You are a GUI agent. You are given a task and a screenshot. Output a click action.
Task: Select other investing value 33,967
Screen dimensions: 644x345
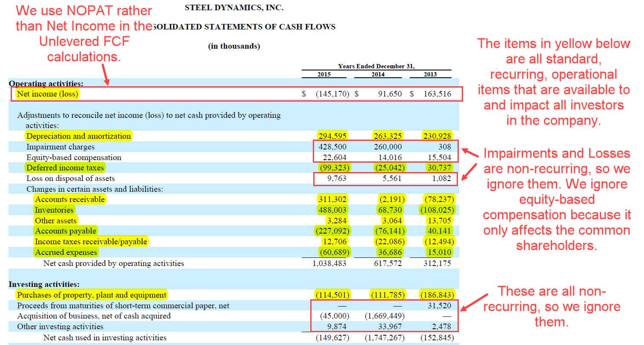[x=390, y=327]
